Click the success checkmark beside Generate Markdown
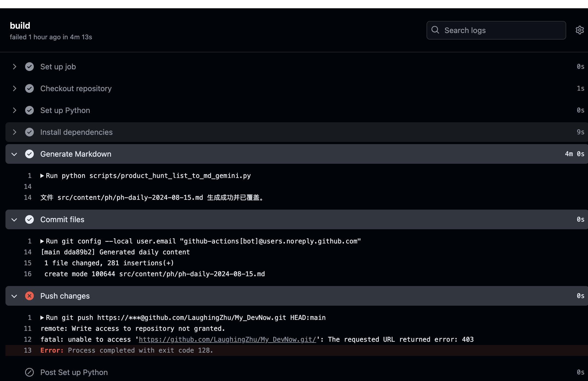This screenshot has height=381, width=588. 29,154
